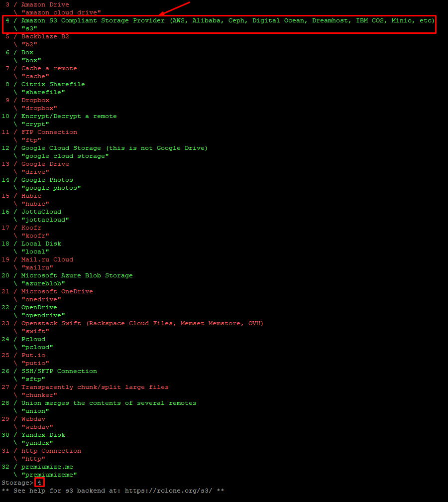Select the "union" value text
This screenshot has height=502, width=448.
point(35,411)
